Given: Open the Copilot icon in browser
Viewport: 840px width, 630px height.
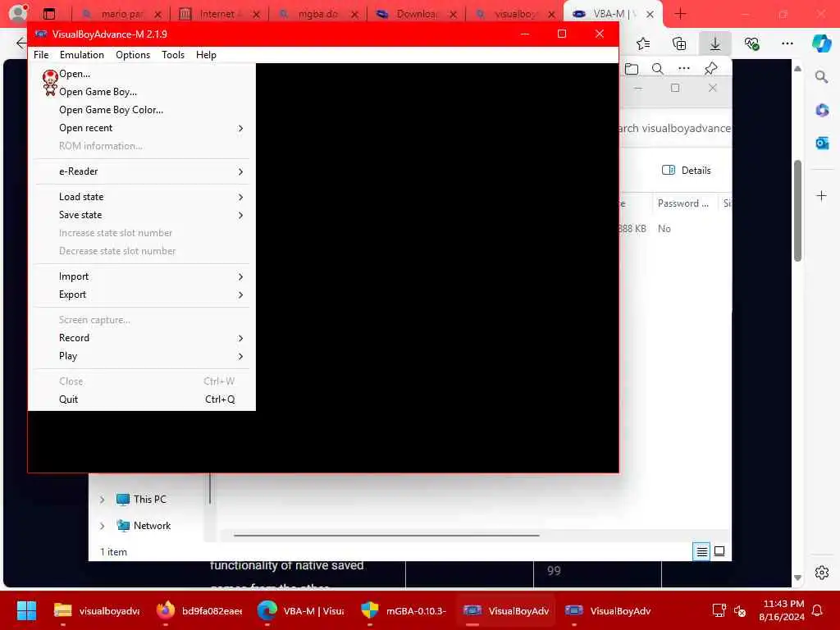Looking at the screenshot, I should click(x=821, y=43).
